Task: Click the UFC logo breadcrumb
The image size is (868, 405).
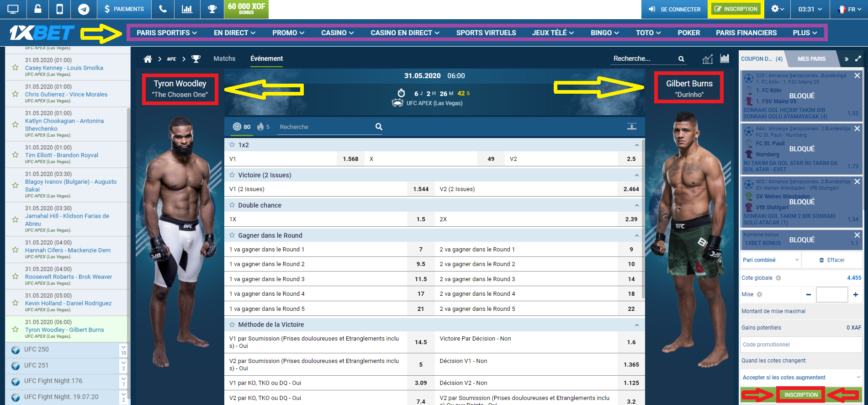Action: (x=171, y=59)
